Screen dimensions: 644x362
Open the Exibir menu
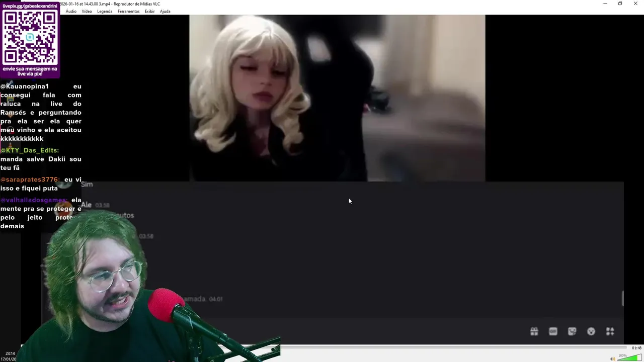pyautogui.click(x=149, y=11)
